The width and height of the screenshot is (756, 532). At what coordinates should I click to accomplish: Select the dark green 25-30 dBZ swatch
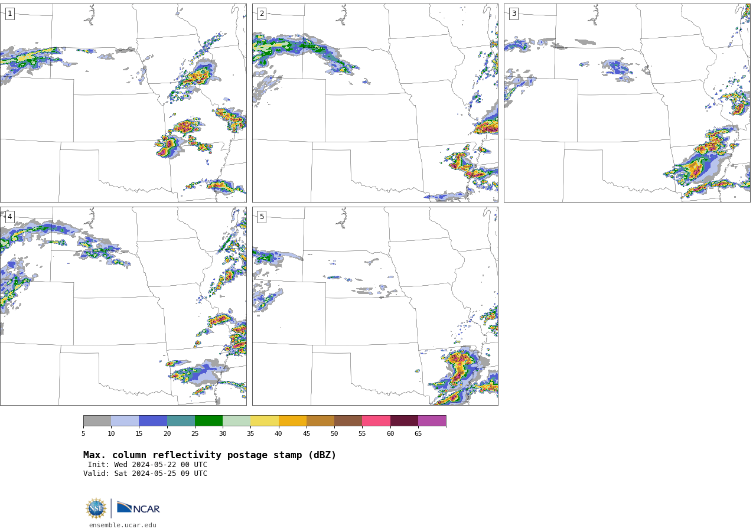208,421
